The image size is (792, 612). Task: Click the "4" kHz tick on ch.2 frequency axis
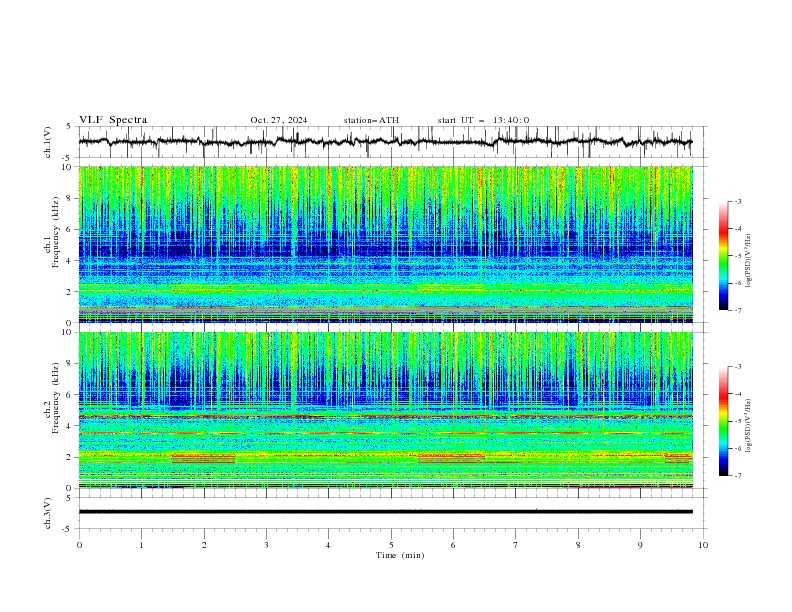pyautogui.click(x=71, y=426)
